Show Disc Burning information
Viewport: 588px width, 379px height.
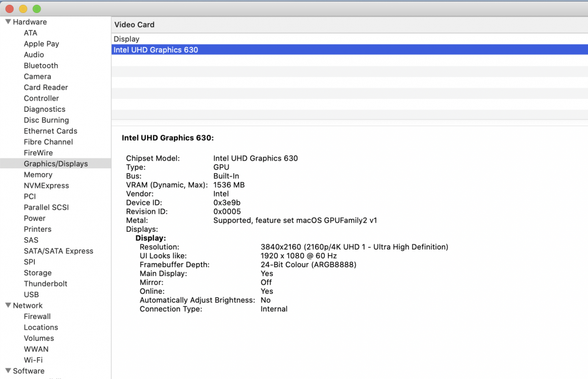tap(46, 120)
